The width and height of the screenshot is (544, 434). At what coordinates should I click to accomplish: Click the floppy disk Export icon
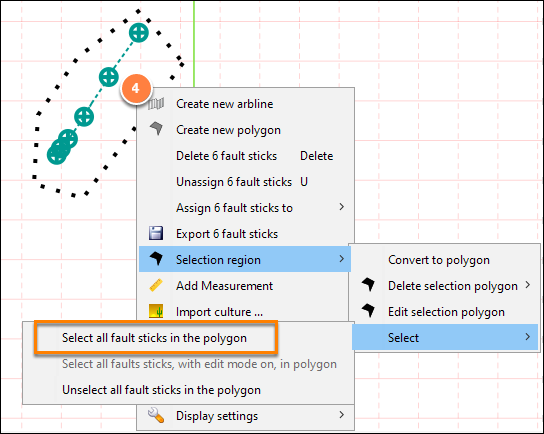tap(156, 233)
